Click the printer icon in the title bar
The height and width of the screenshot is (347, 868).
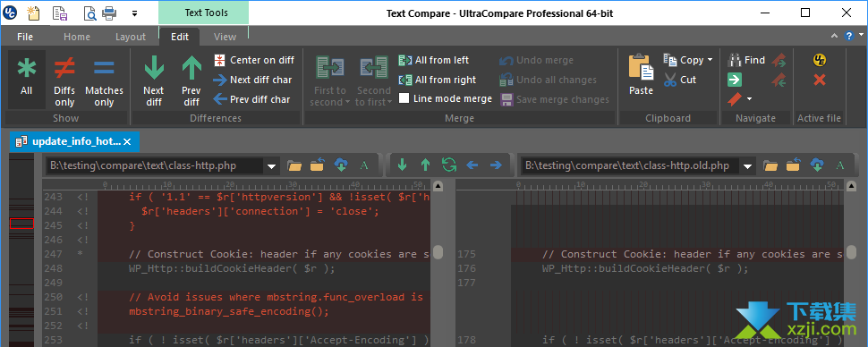coord(109,13)
